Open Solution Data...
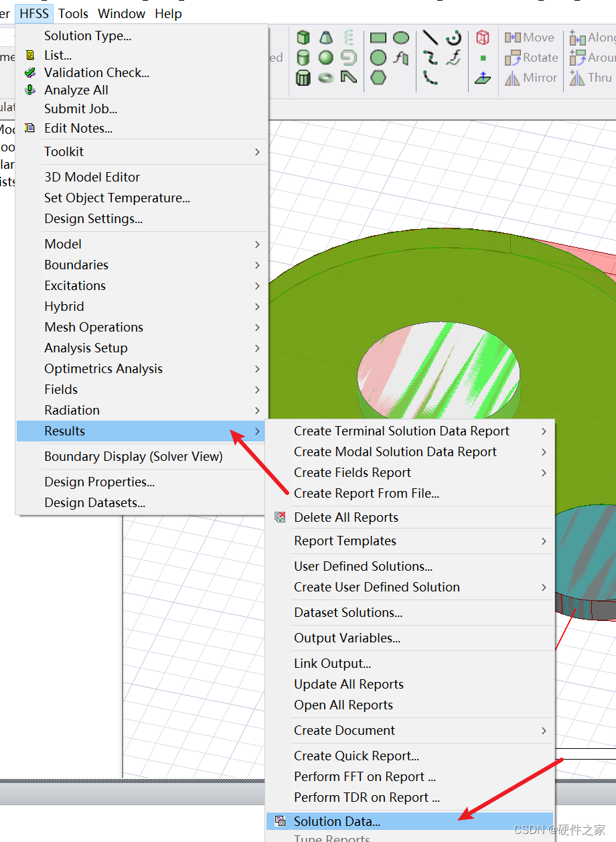Image resolution: width=616 pixels, height=842 pixels. (x=410, y=822)
